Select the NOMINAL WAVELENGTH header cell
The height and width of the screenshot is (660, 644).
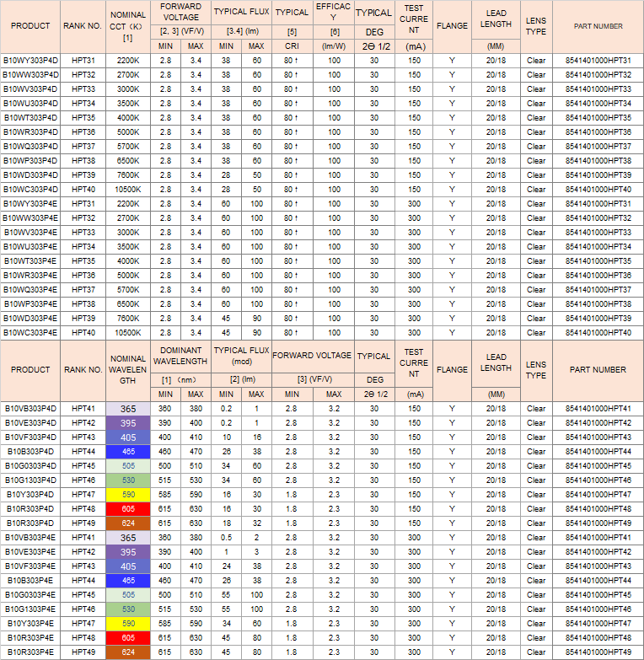click(x=128, y=370)
